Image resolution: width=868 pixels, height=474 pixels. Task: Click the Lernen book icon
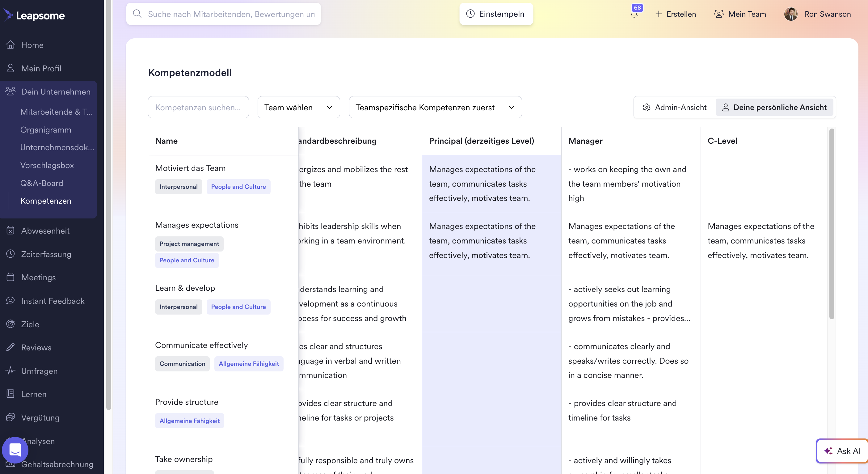coord(11,394)
